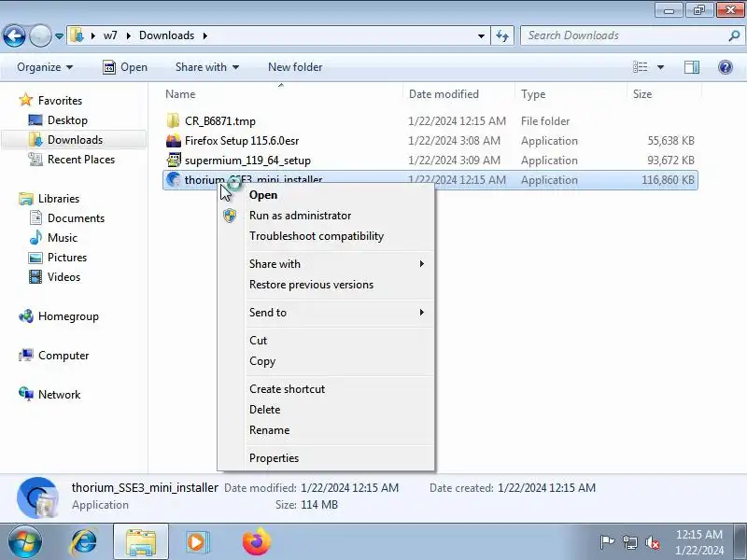The width and height of the screenshot is (747, 560).
Task: Sort by the Size column header
Action: 642,94
